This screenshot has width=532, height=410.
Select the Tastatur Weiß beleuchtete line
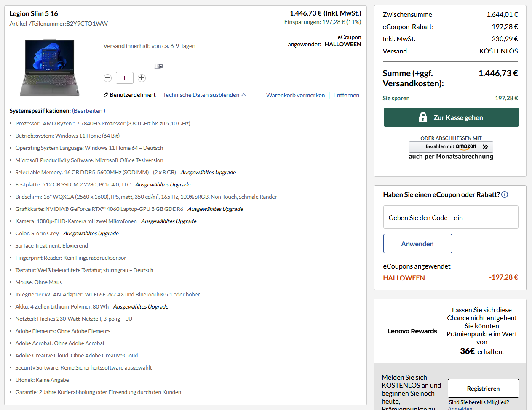[84, 270]
